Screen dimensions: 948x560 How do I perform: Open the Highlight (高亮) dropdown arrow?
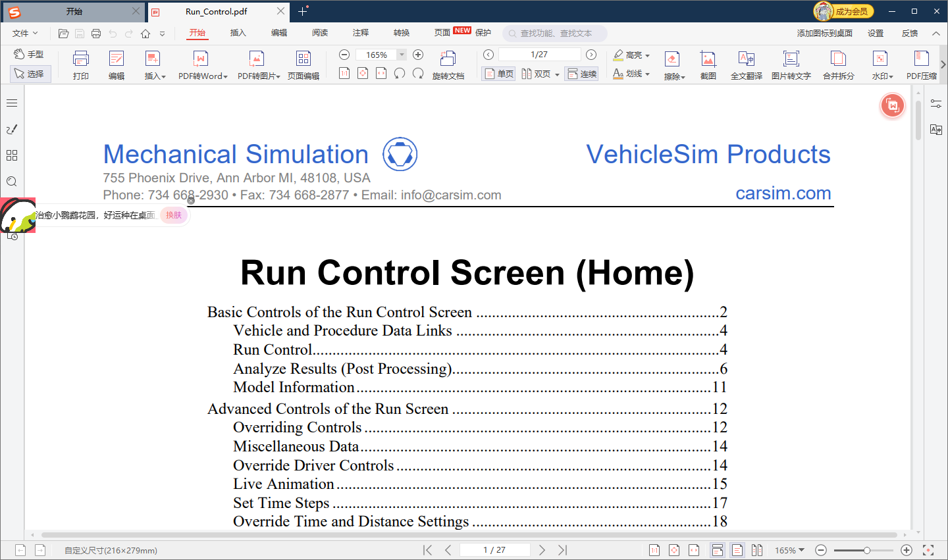pos(648,55)
